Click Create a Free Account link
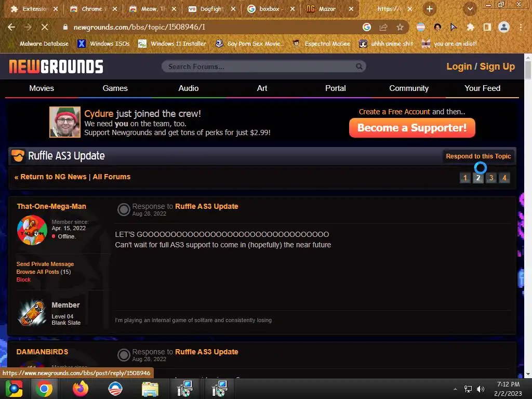 (394, 112)
